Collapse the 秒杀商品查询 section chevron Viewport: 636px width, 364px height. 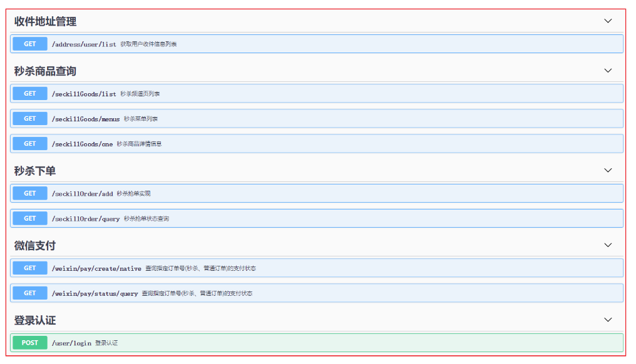pyautogui.click(x=608, y=71)
